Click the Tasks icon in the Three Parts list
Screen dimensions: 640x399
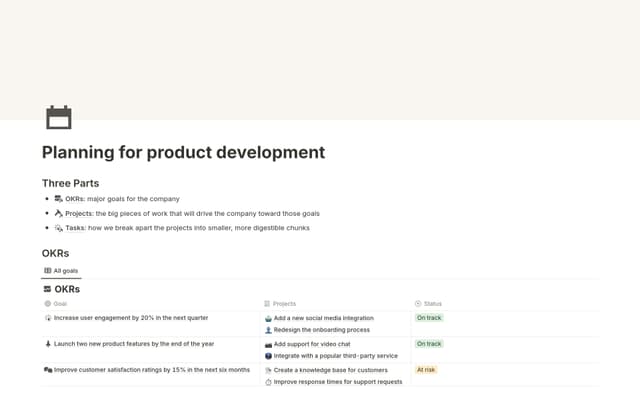pos(58,228)
